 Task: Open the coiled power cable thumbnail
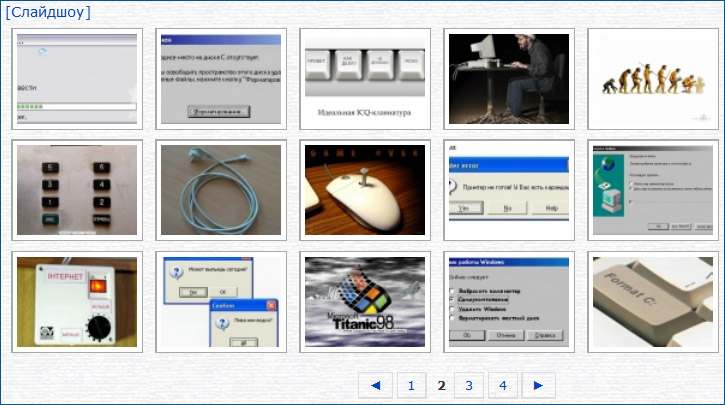click(x=221, y=190)
